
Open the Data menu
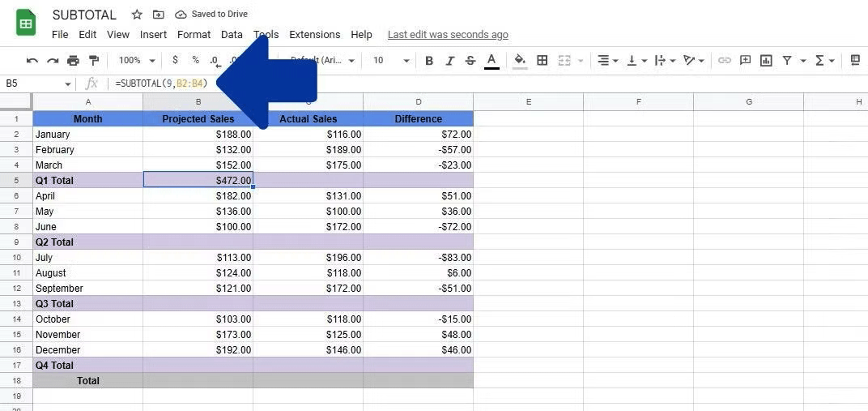[232, 34]
